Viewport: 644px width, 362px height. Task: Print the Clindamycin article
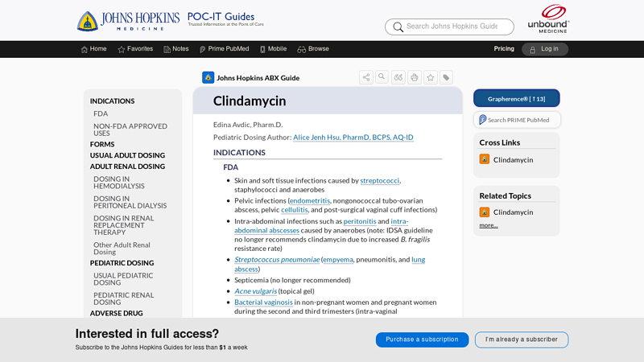(415, 78)
